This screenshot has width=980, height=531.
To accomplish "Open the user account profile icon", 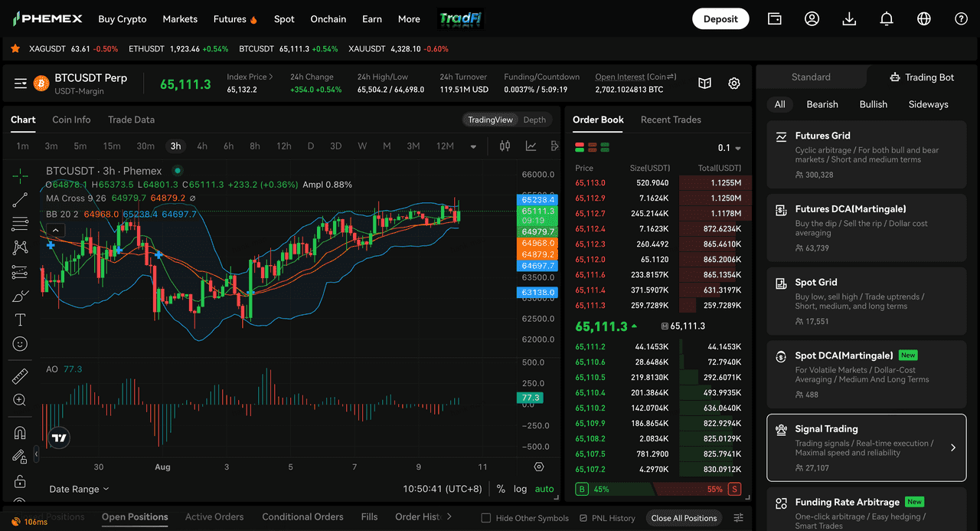I will pos(812,18).
